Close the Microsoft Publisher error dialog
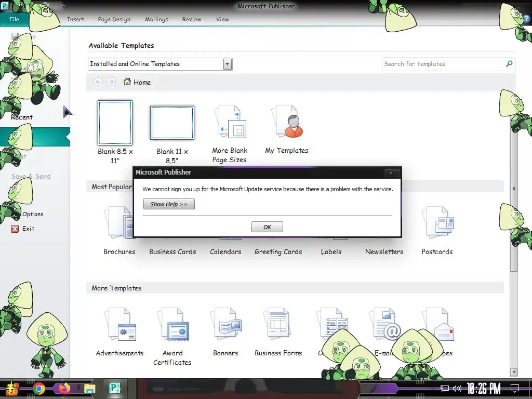 (391, 173)
